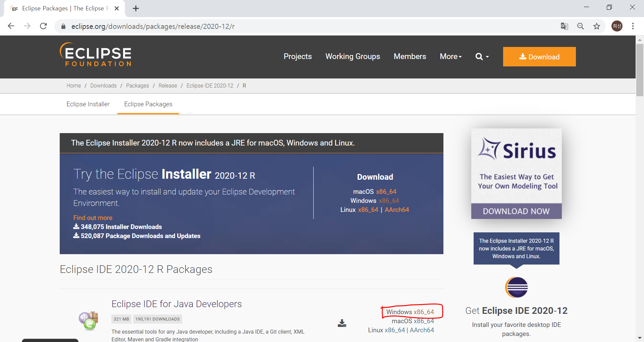This screenshot has width=644, height=342.
Task: Open the Chrome three-dot menu
Action: (633, 26)
